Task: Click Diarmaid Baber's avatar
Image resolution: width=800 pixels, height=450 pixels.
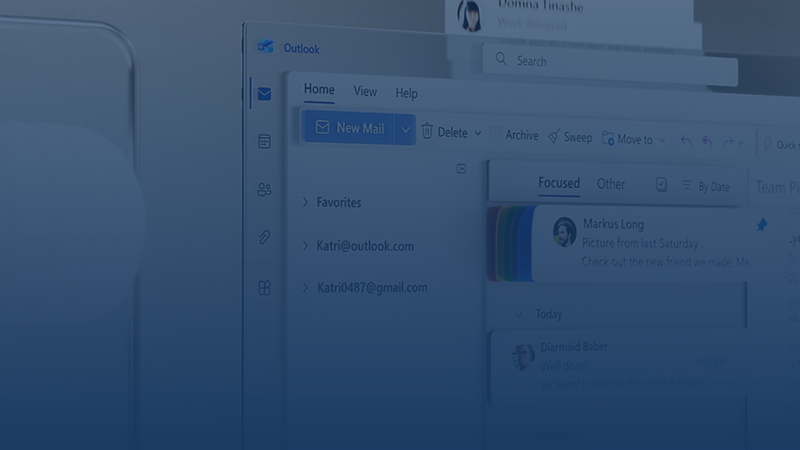Action: click(x=523, y=357)
